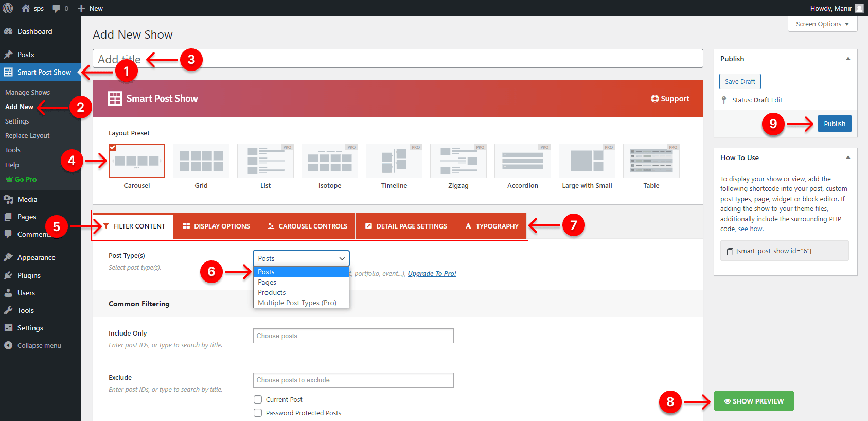868x421 pixels.
Task: Enable the Current Post checkbox
Action: [258, 399]
